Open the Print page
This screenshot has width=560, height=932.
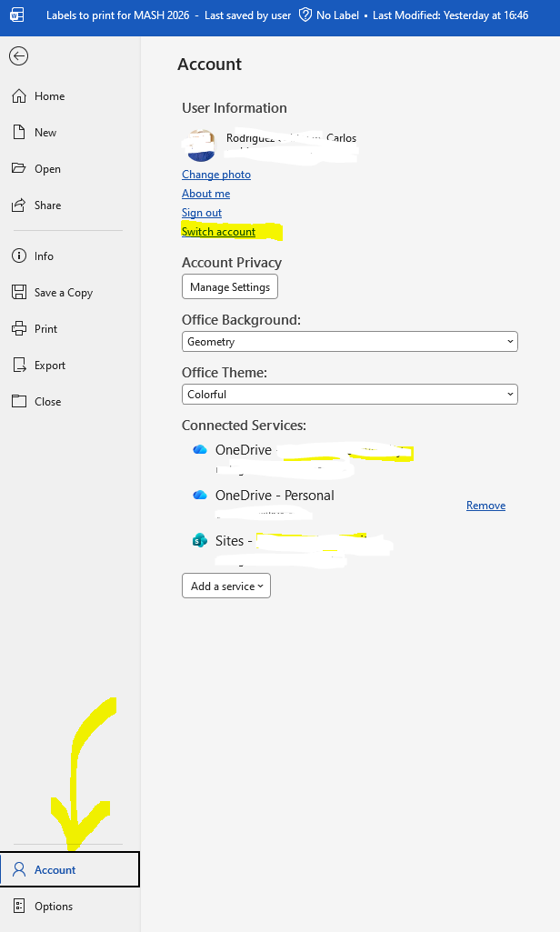pos(70,328)
